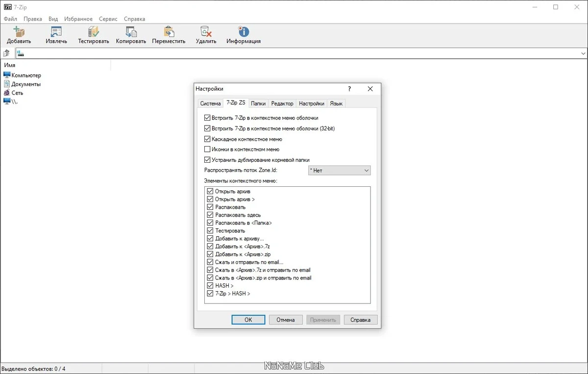Select the Сеть icon in file list
The width and height of the screenshot is (588, 374).
click(7, 93)
